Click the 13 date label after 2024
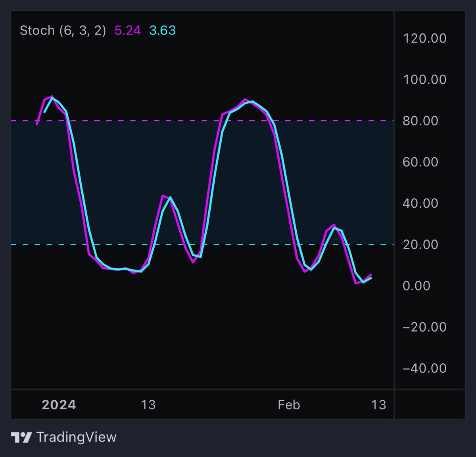 pyautogui.click(x=148, y=405)
